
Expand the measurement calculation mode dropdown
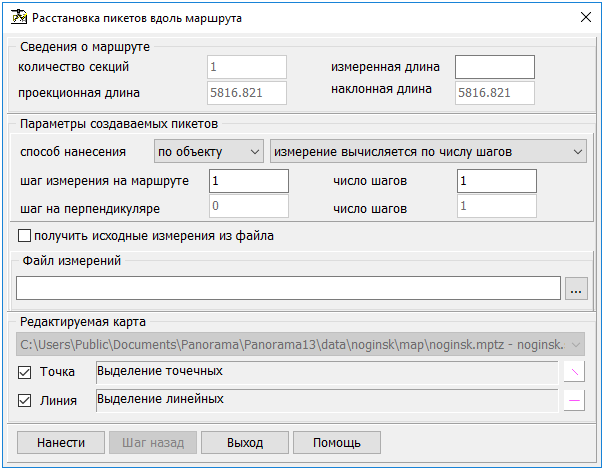428,152
